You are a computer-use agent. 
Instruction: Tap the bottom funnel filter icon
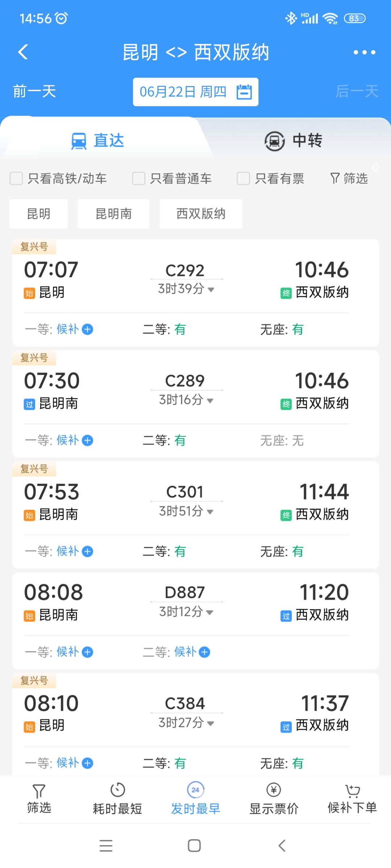click(39, 791)
